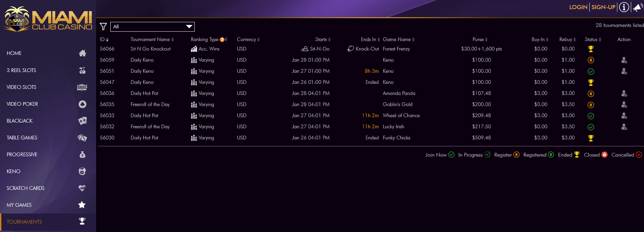Sort tournaments by ID column

click(104, 39)
